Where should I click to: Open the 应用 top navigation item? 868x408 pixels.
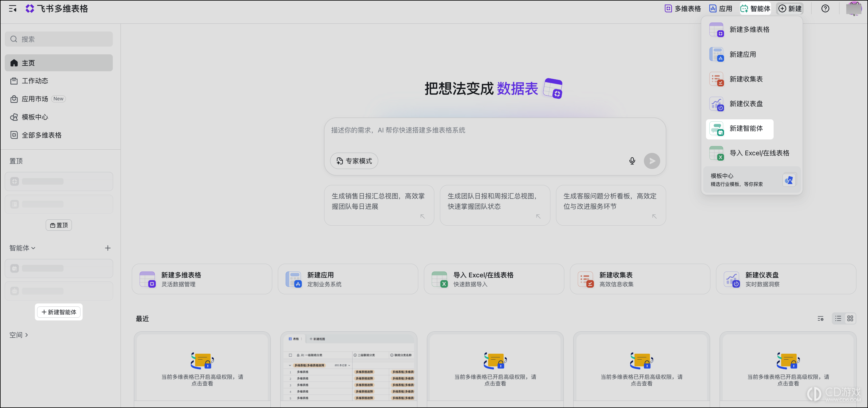[720, 9]
